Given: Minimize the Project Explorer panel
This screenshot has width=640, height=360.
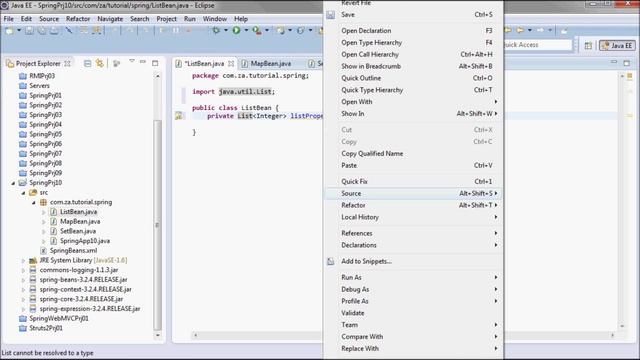Looking at the screenshot, I should point(143,62).
